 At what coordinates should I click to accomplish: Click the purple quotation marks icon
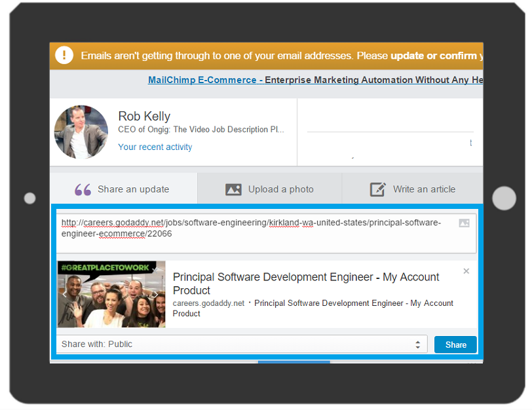coord(83,189)
